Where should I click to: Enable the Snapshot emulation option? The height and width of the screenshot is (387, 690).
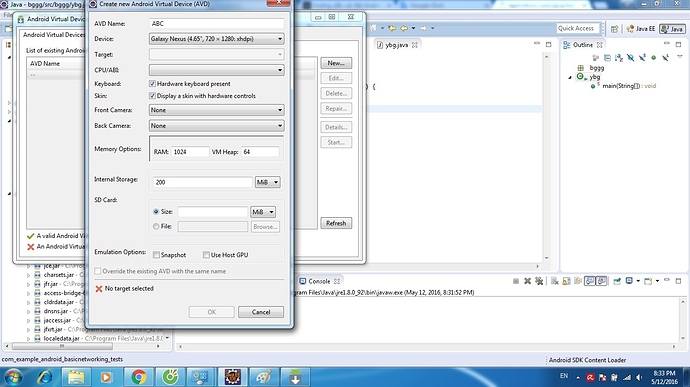point(156,255)
